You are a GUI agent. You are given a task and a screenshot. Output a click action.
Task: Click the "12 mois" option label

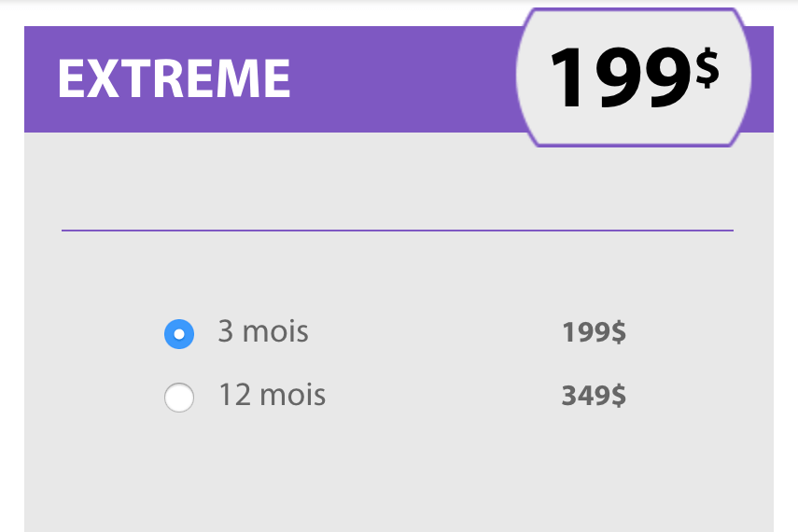tap(272, 395)
